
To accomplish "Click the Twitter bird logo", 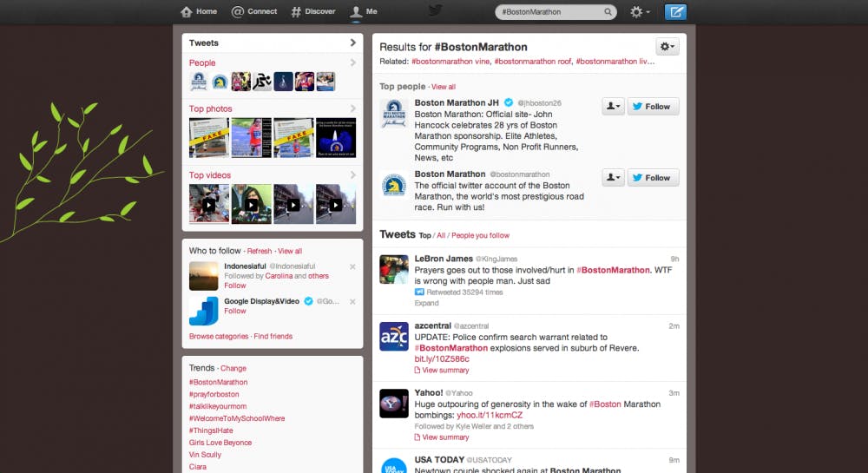I will [435, 11].
